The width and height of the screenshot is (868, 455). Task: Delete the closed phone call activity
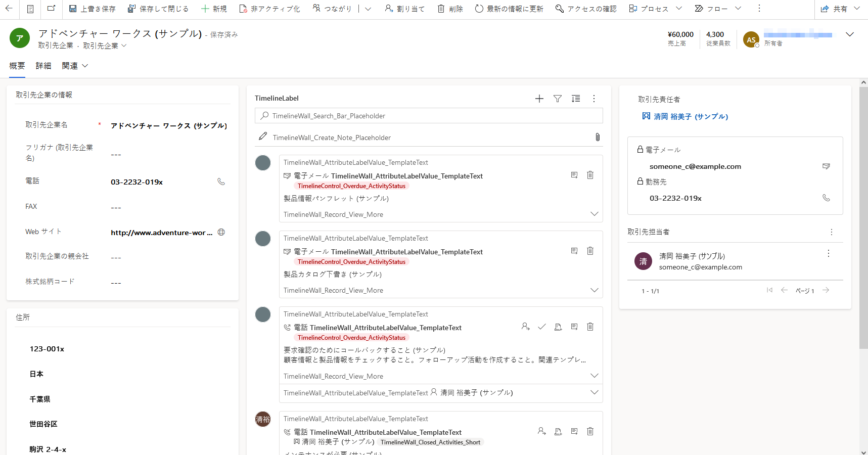click(x=590, y=431)
